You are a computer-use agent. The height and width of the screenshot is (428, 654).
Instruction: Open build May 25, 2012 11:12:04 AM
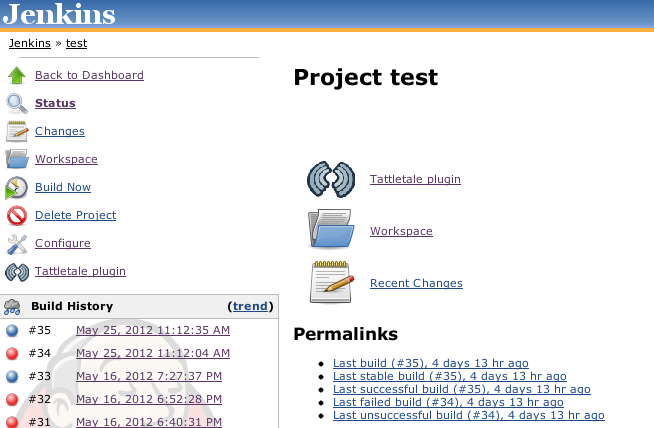pyautogui.click(x=153, y=353)
